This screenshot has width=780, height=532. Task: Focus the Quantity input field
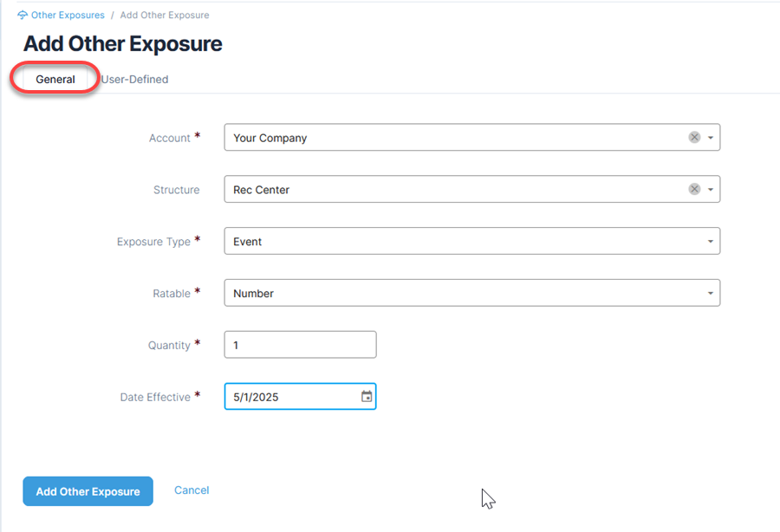coord(301,345)
